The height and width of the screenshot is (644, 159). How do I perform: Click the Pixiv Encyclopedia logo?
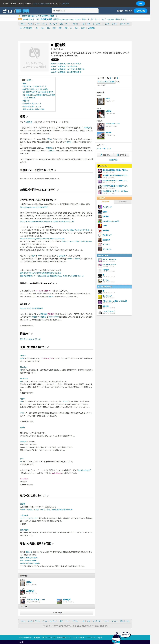click(16, 11)
